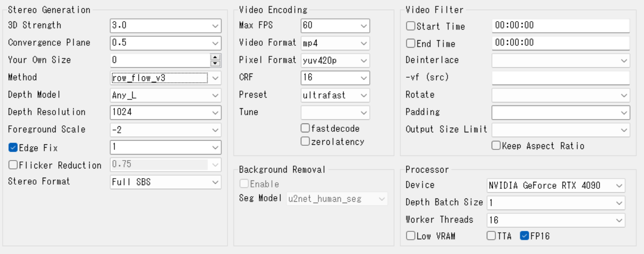The image size is (644, 254).
Task: Open the Video Format mp4 dropdown
Action: 335,43
